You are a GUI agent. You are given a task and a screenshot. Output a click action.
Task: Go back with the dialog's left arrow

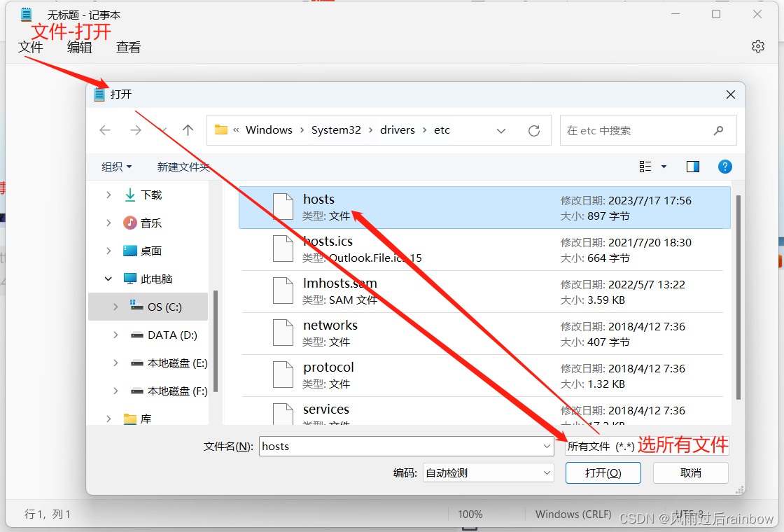point(105,130)
